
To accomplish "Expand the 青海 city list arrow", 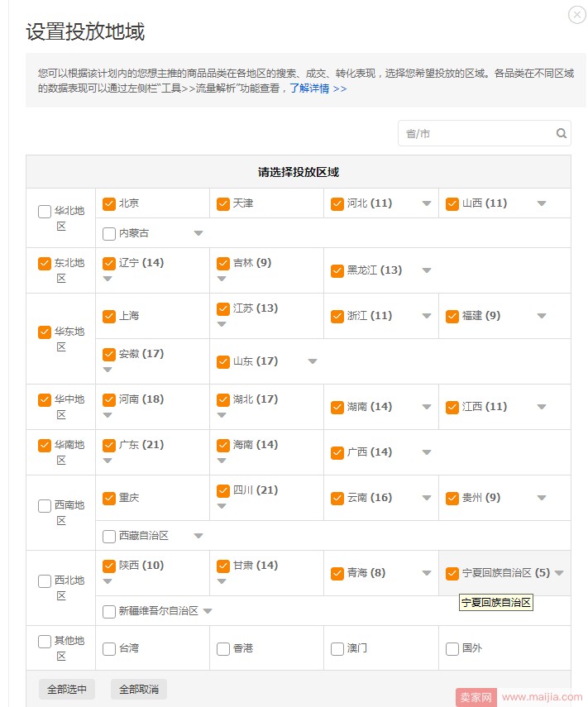I will click(427, 574).
